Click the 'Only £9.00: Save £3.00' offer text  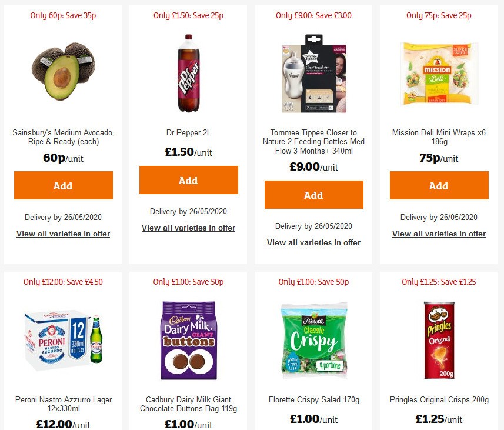click(313, 16)
